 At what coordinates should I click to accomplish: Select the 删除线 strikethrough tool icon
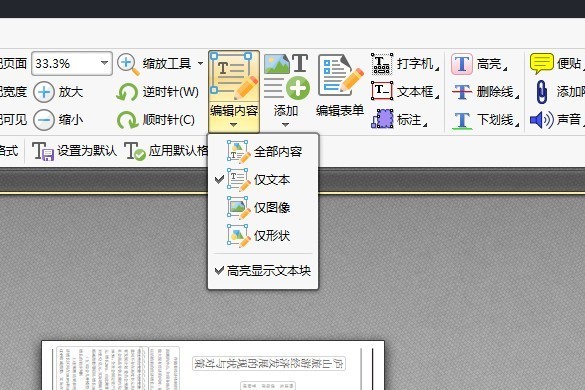click(x=462, y=91)
